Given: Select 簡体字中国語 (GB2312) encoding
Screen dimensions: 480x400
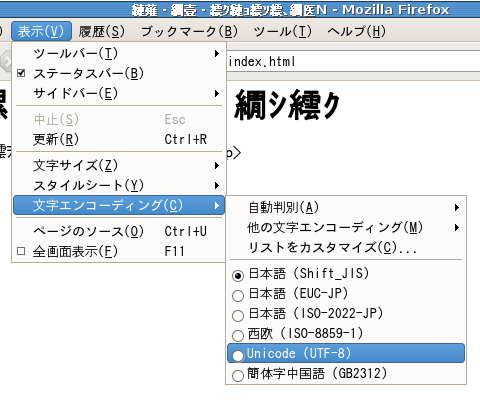Looking at the screenshot, I should coord(346,373).
